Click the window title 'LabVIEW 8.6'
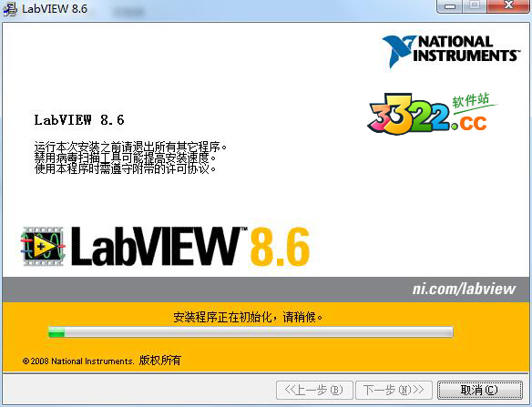532x407 pixels. pos(55,8)
